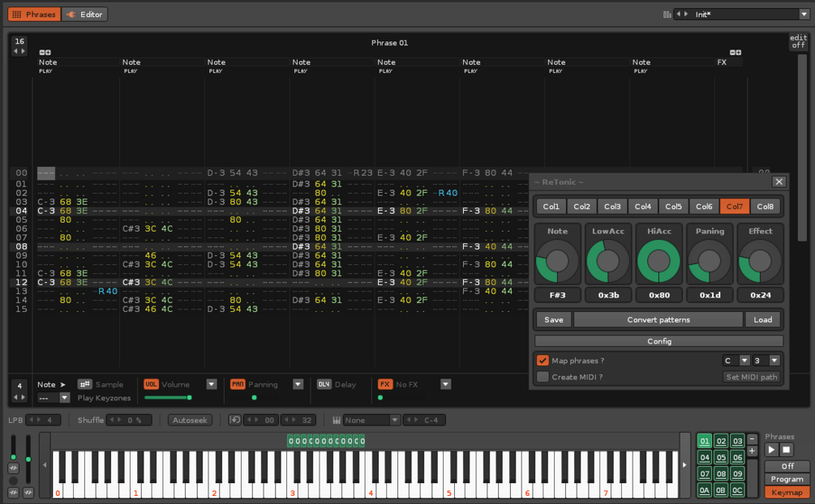Select ReTonic Col5 tab

pyautogui.click(x=674, y=207)
